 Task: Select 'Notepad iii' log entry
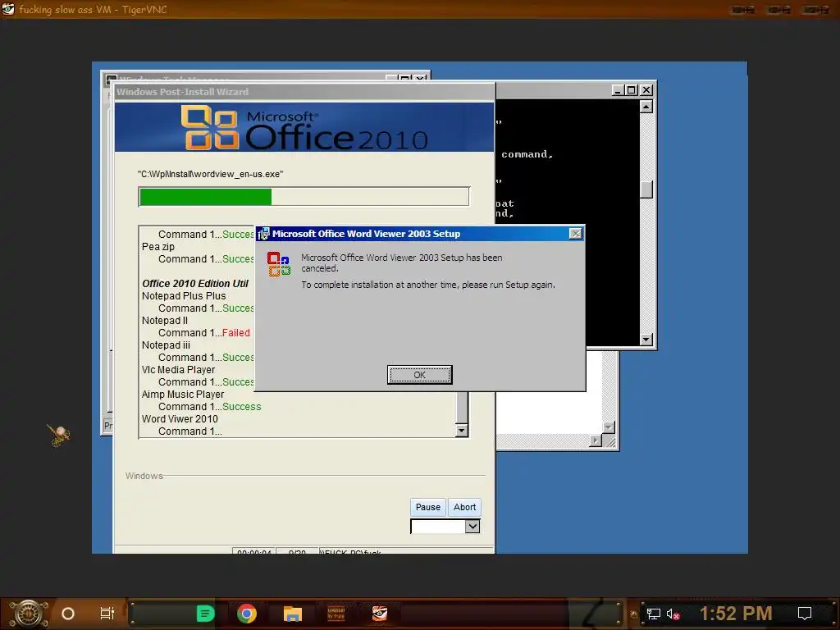(x=166, y=345)
